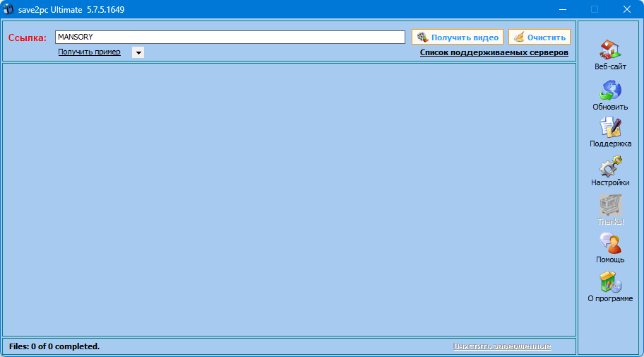Click Очистить завершенные link
The image size is (644, 357).
tap(502, 346)
